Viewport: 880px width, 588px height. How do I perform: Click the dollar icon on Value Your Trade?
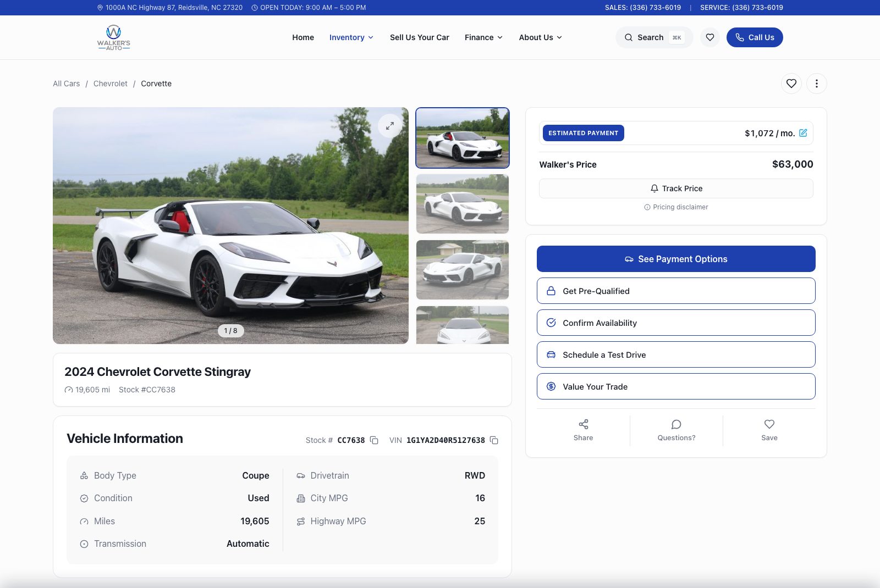point(551,386)
